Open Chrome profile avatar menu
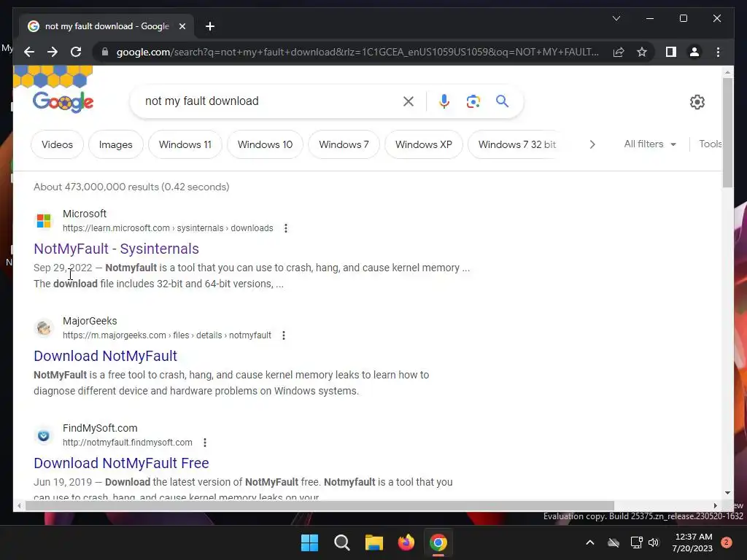Viewport: 747px width, 560px height. pos(694,52)
